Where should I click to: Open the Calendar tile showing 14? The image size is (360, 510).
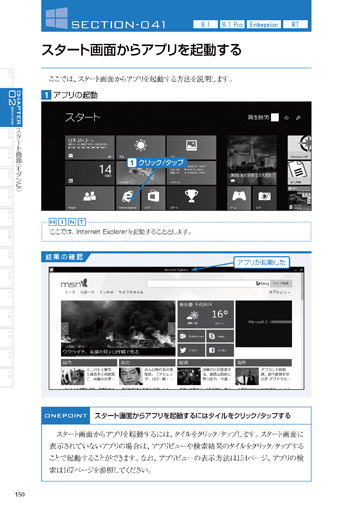click(90, 173)
